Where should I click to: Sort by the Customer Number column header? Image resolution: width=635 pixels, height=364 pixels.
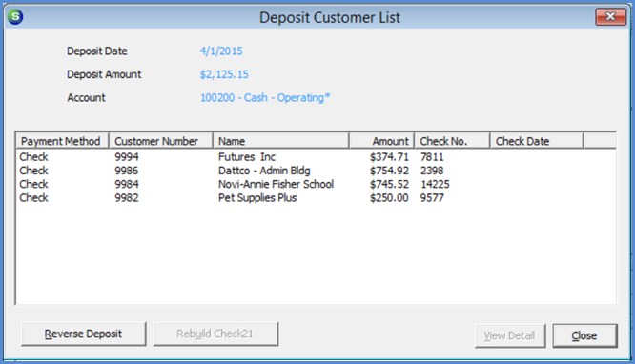pos(161,141)
